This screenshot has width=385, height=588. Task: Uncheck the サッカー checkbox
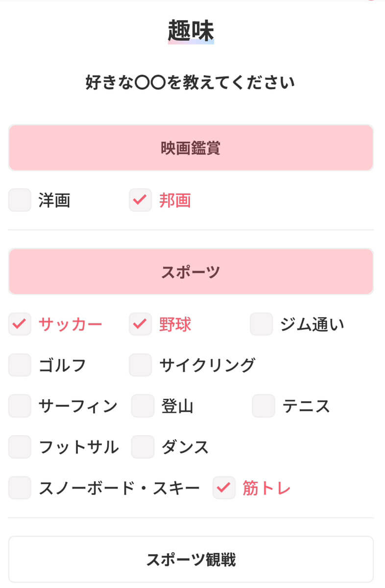click(x=20, y=324)
